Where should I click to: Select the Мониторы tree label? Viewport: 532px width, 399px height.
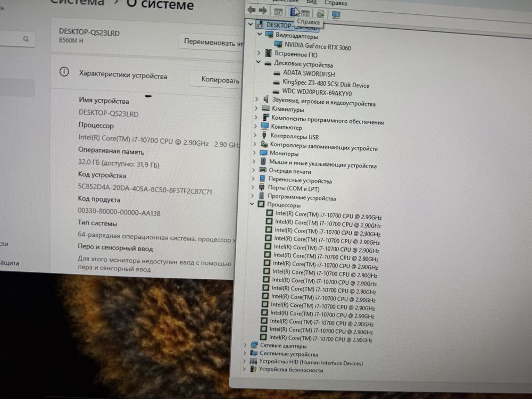(284, 153)
